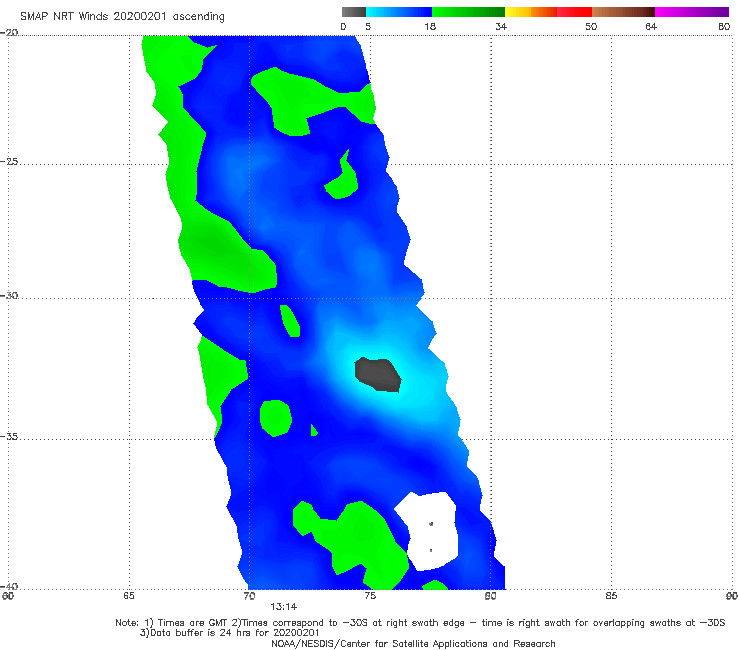Click the 'SMAP NRT Winds 20200201 ascending' title
This screenshot has height=650, width=740.
[122, 17]
